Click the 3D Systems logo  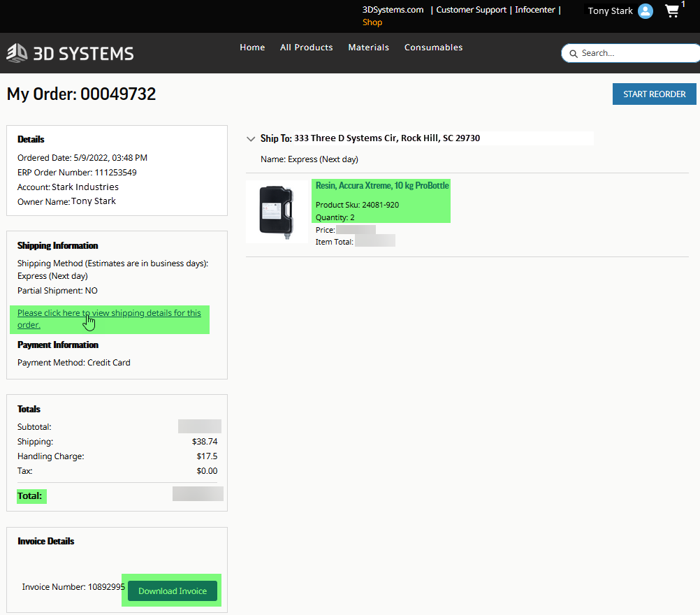coord(69,53)
